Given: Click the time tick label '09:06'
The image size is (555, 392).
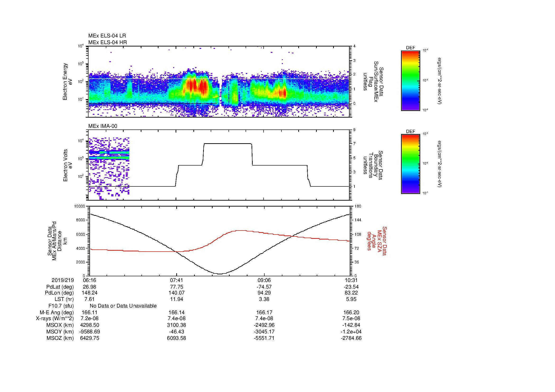Looking at the screenshot, I should pos(264,280).
